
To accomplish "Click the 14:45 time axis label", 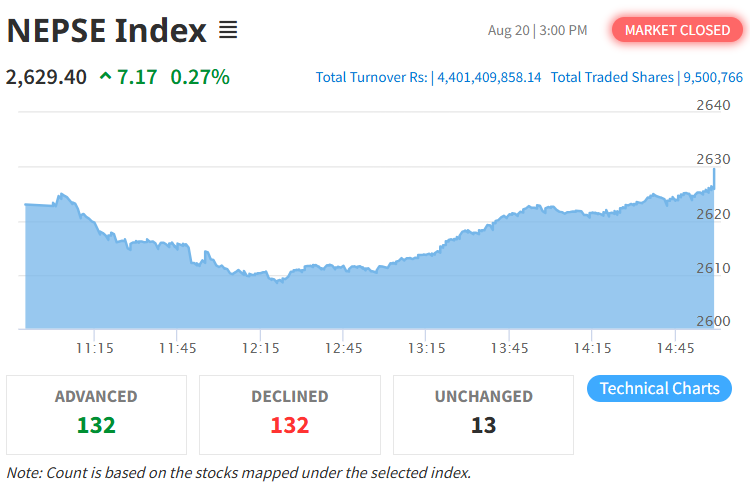I will pyautogui.click(x=675, y=348).
